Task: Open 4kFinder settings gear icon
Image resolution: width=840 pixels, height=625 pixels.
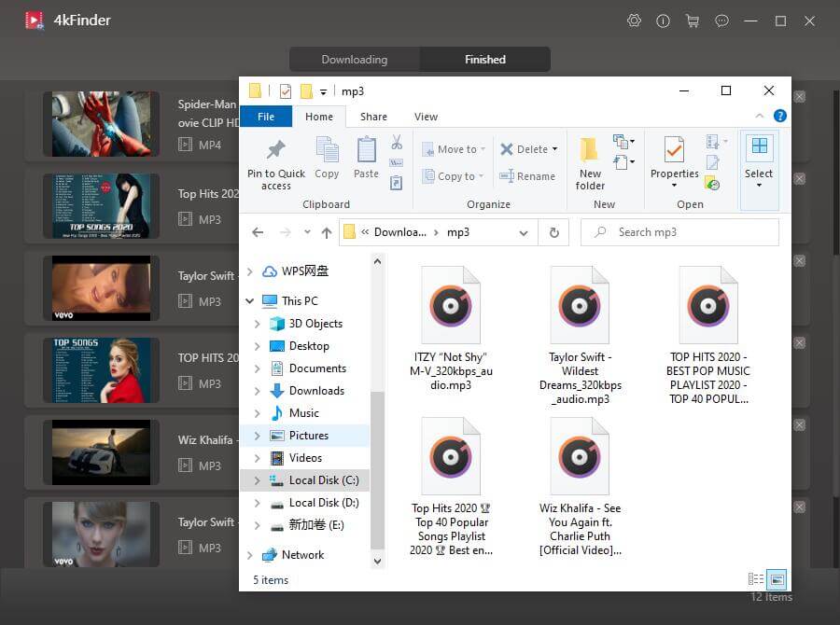Action: pyautogui.click(x=635, y=21)
